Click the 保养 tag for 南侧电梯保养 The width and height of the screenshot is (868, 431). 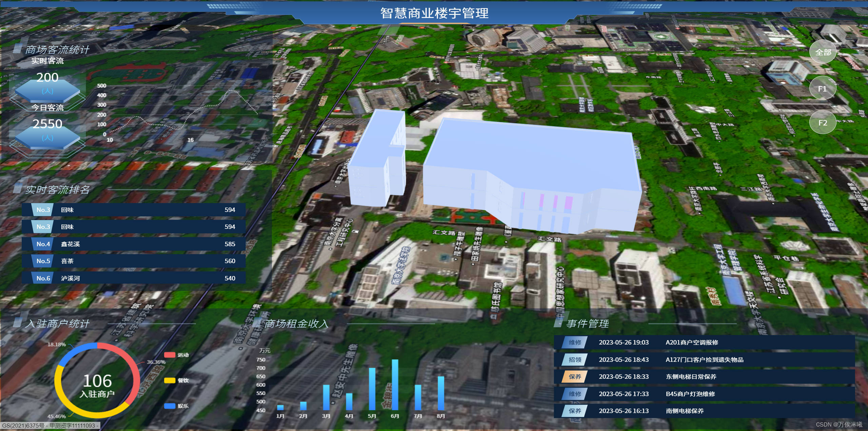pyautogui.click(x=574, y=411)
